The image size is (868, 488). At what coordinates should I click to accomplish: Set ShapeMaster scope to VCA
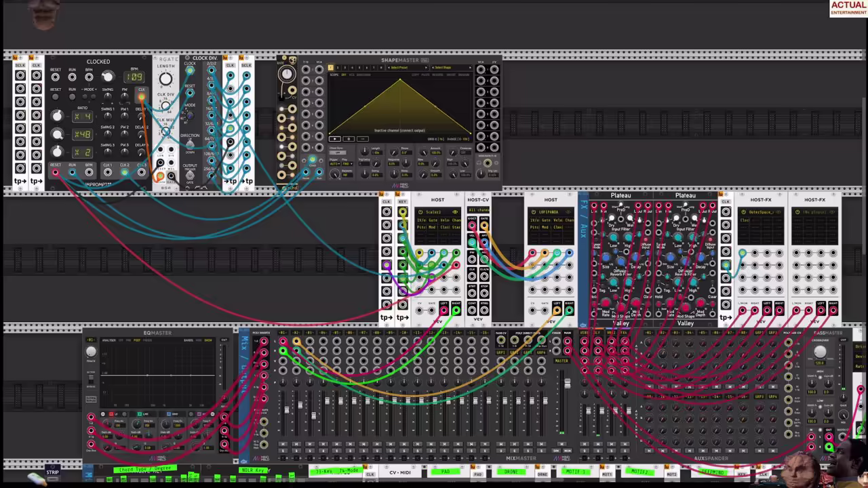(x=351, y=75)
